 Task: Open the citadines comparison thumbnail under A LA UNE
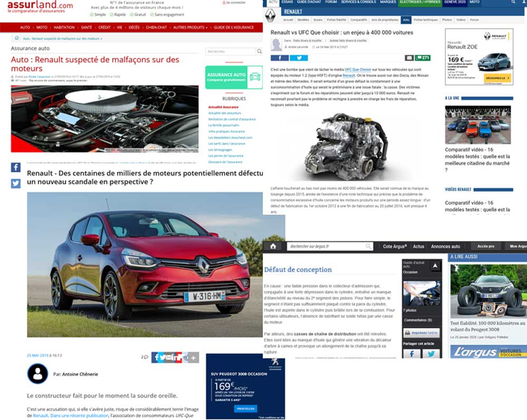[478, 125]
